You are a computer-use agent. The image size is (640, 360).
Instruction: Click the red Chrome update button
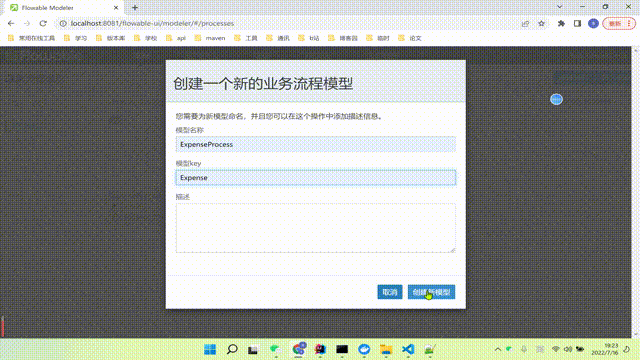[x=619, y=23]
